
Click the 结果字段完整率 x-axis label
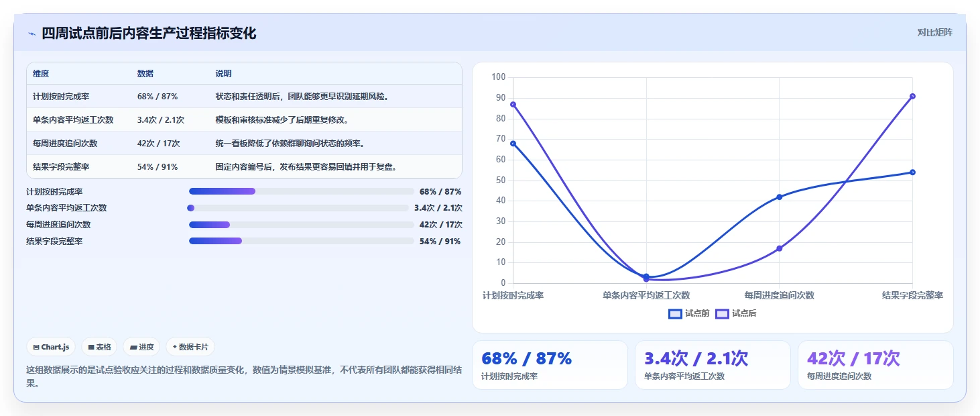pyautogui.click(x=912, y=295)
